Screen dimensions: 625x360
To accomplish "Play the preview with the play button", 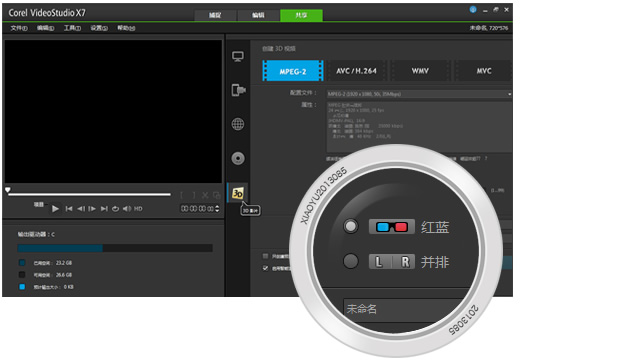I will pyautogui.click(x=55, y=209).
